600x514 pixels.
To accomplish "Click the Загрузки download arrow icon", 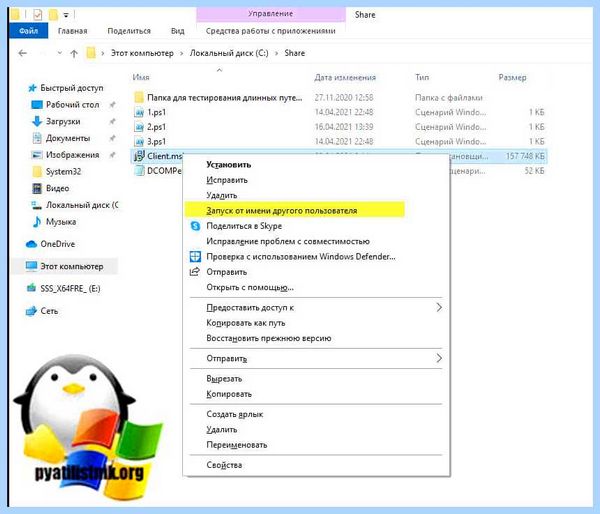I will (x=37, y=121).
